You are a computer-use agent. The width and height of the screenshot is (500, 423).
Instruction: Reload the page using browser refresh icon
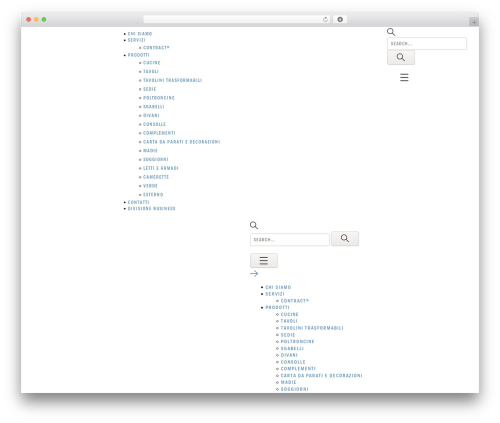[325, 19]
